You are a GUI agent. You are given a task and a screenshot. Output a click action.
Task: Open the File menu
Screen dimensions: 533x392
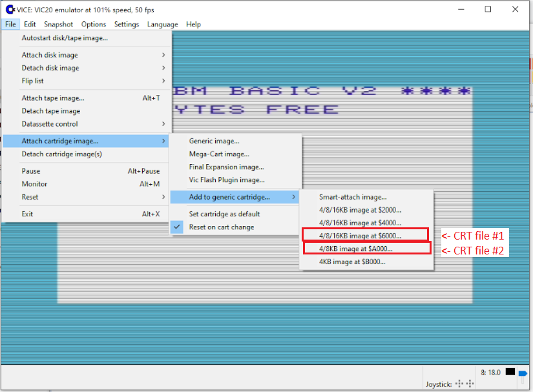[x=10, y=24]
